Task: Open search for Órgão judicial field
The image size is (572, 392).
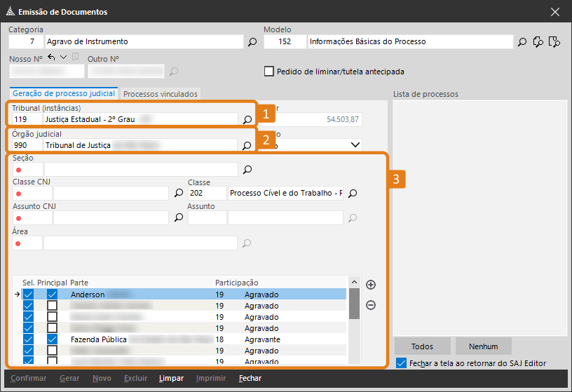Action: [247, 146]
